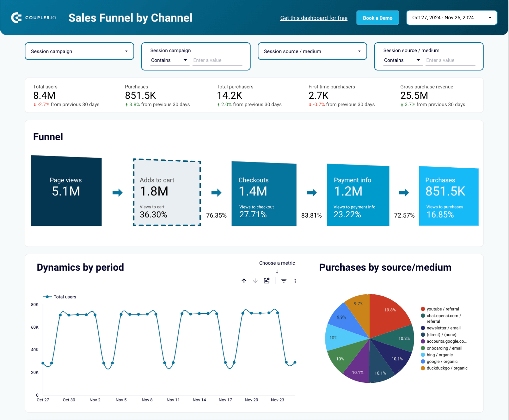Select the Payment info funnel block
Viewport: 509px width, 420px height.
358,195
